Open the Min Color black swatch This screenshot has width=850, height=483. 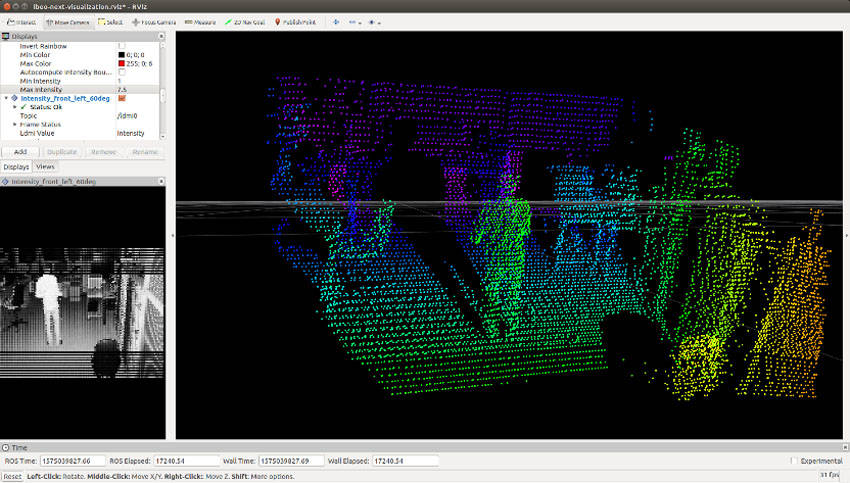click(x=121, y=55)
